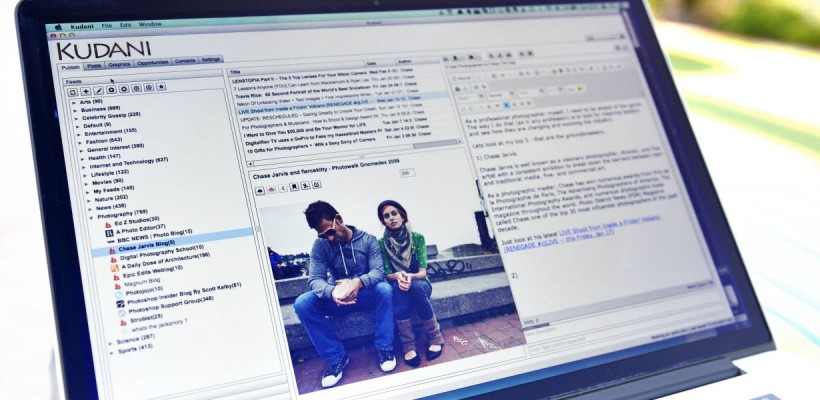Viewport: 820px width, 400px height.
Task: Select the Internet and Technology category
Action: point(129,163)
